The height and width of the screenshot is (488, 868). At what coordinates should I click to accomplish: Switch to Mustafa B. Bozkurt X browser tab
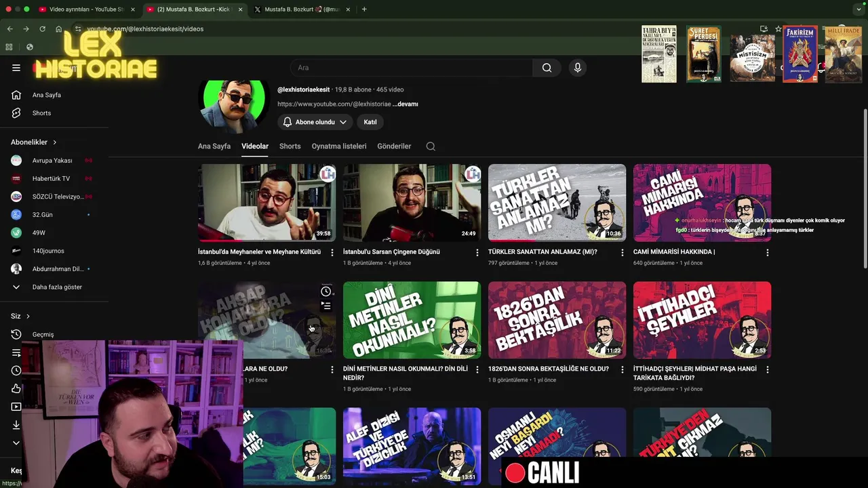click(302, 9)
